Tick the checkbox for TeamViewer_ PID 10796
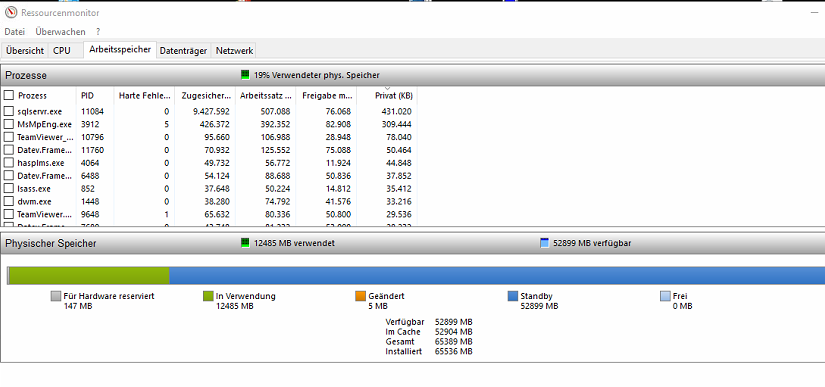This screenshot has height=387, width=825. tap(8, 137)
